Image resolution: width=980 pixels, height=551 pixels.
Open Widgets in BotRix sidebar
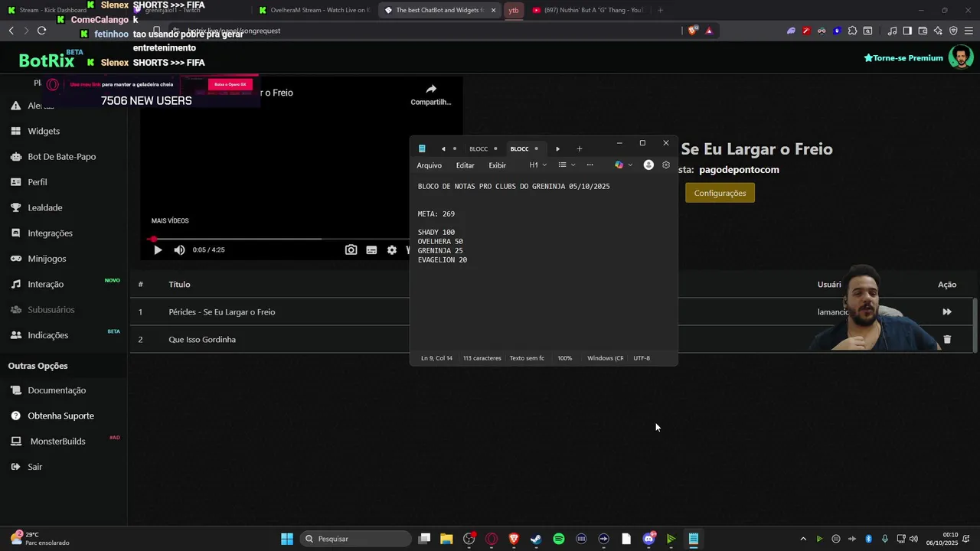point(44,131)
